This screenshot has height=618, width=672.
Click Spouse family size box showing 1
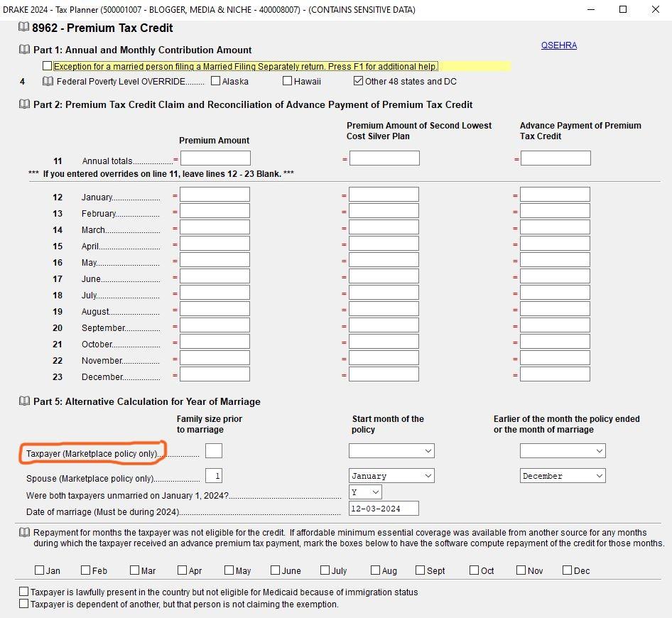[x=214, y=476]
